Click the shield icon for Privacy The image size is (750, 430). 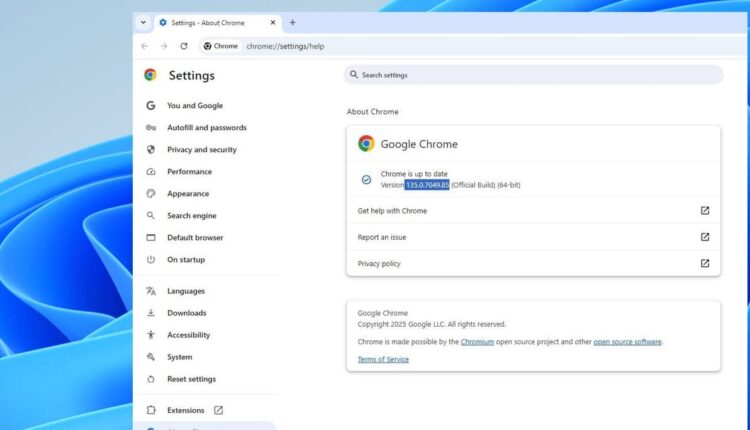pos(151,149)
